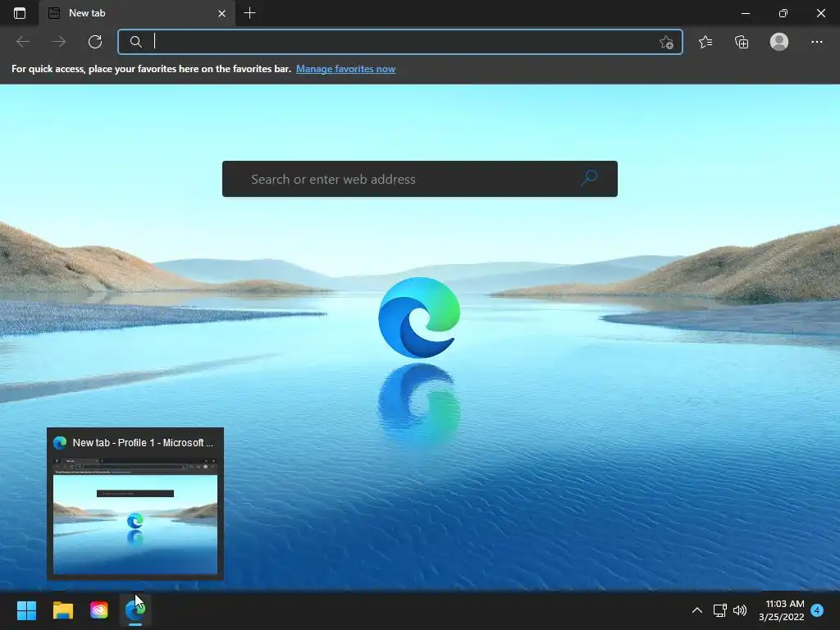
Task: Restore down the Edge window
Action: pyautogui.click(x=783, y=13)
